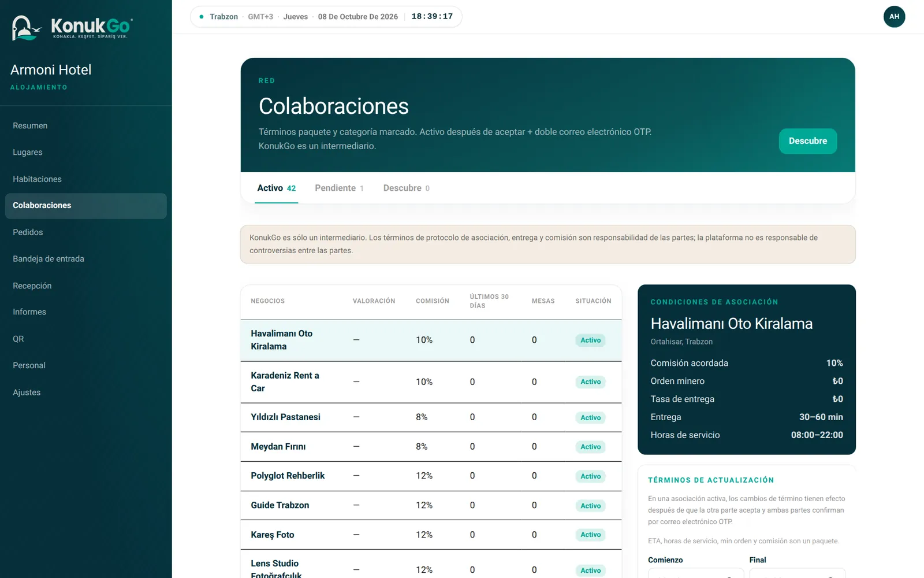Click the KonukGo logo

72,27
